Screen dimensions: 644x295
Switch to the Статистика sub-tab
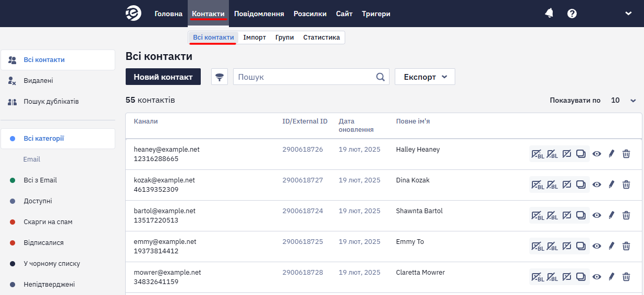pos(322,38)
